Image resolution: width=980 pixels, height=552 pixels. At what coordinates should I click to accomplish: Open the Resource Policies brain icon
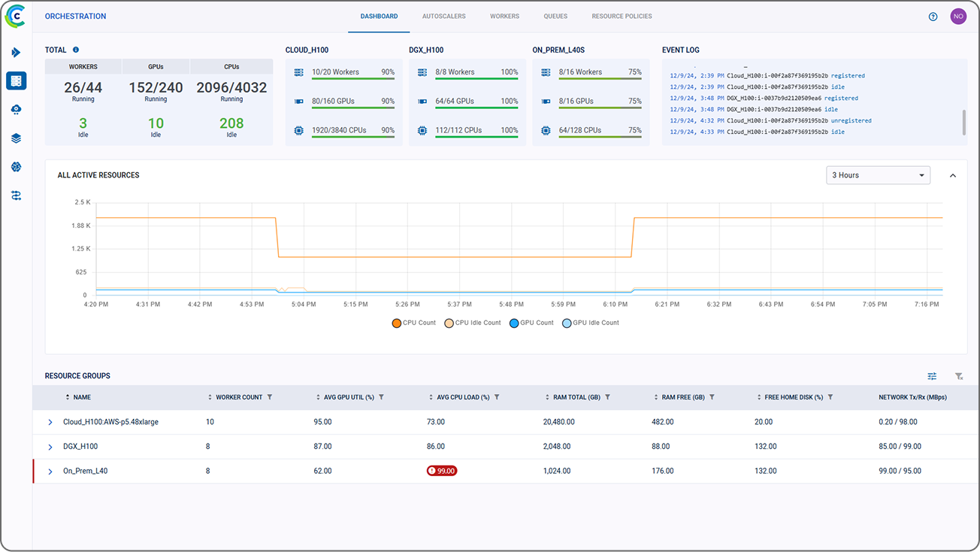(16, 166)
